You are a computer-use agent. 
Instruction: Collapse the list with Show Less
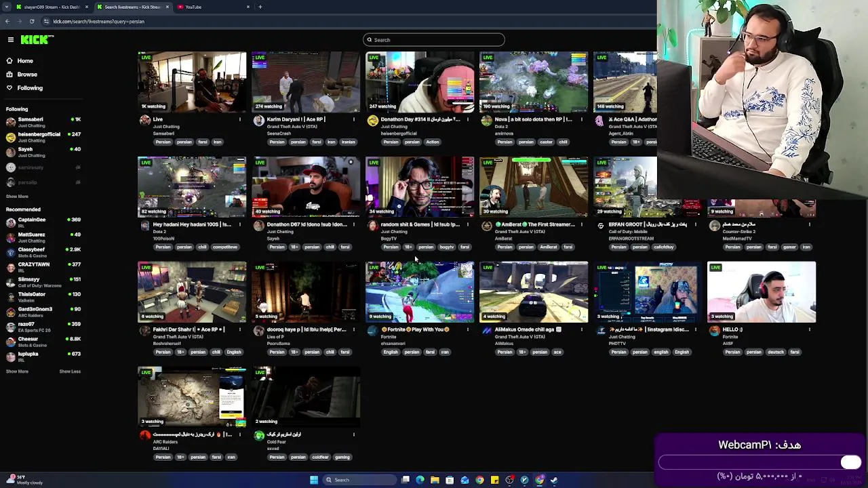click(x=70, y=371)
